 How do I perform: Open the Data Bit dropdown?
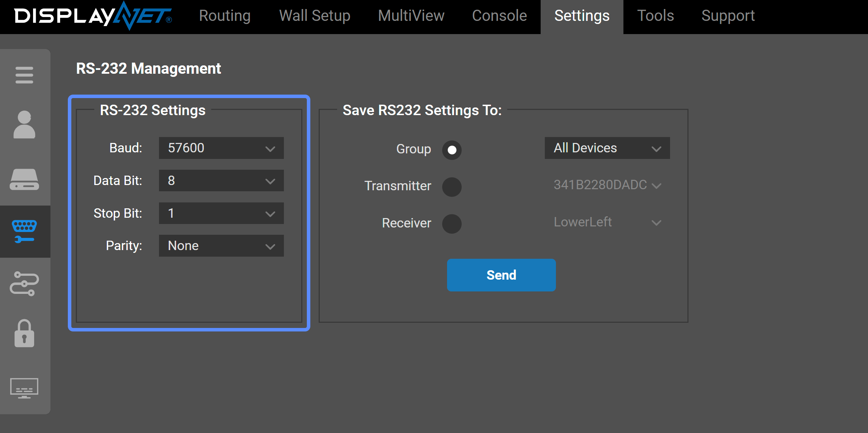click(x=221, y=181)
